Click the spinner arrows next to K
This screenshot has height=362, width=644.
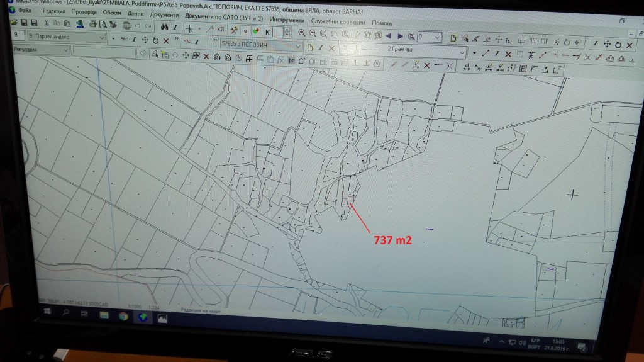[x=287, y=33]
